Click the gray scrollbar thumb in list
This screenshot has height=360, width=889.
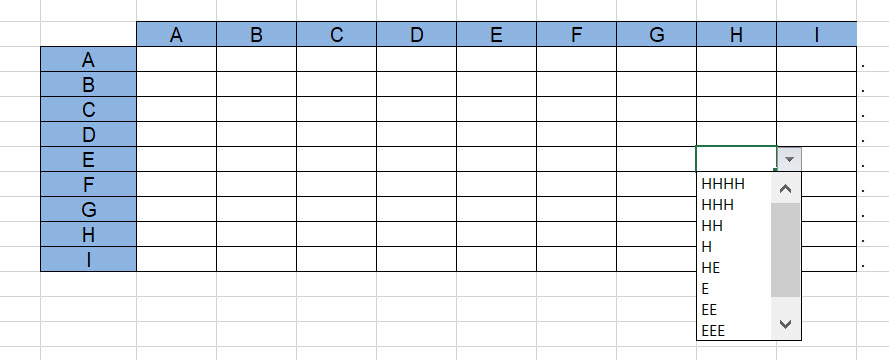coord(785,250)
